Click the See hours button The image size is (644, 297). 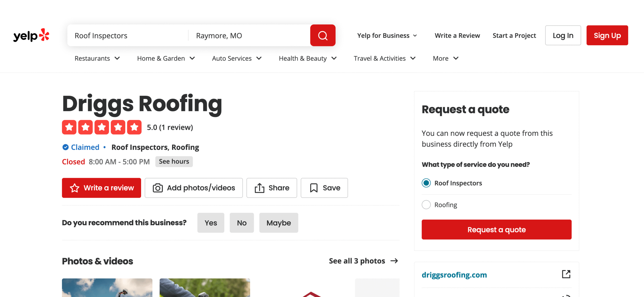click(x=174, y=161)
